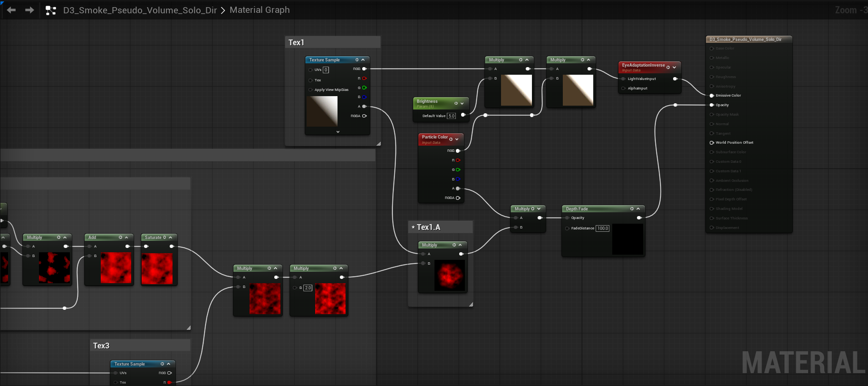Viewport: 868px width, 386px height.
Task: Click the Tex1 Texture Sample preview thumbnail
Action: 322,111
